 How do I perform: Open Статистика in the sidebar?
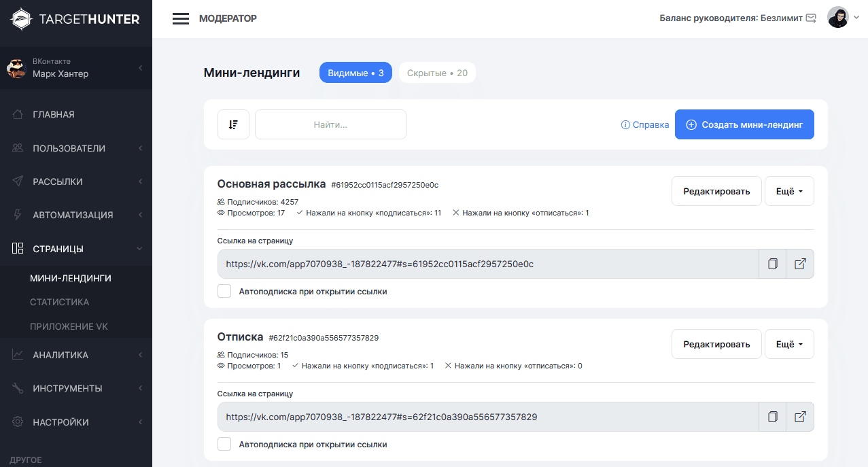click(x=60, y=302)
